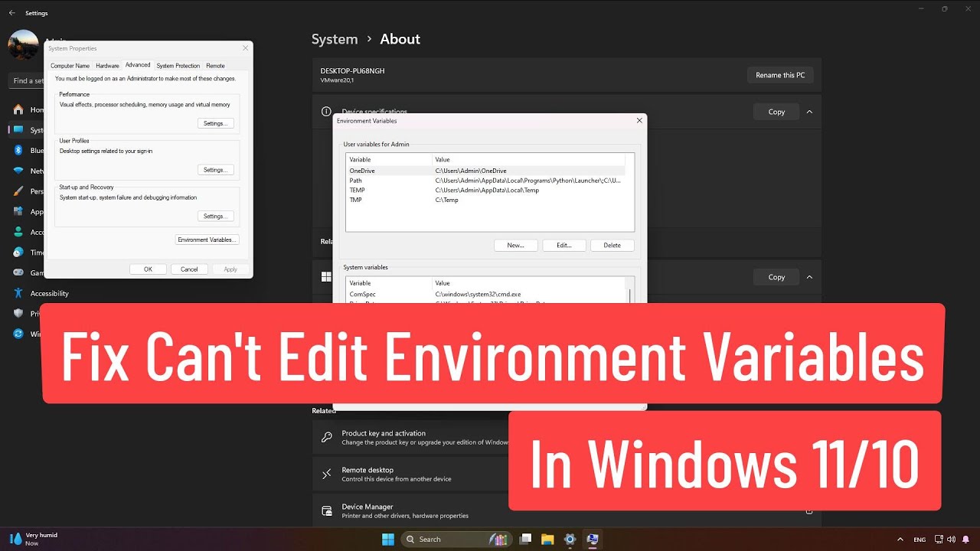Click the System Properties app on taskbar
The width and height of the screenshot is (980, 551).
[x=592, y=539]
